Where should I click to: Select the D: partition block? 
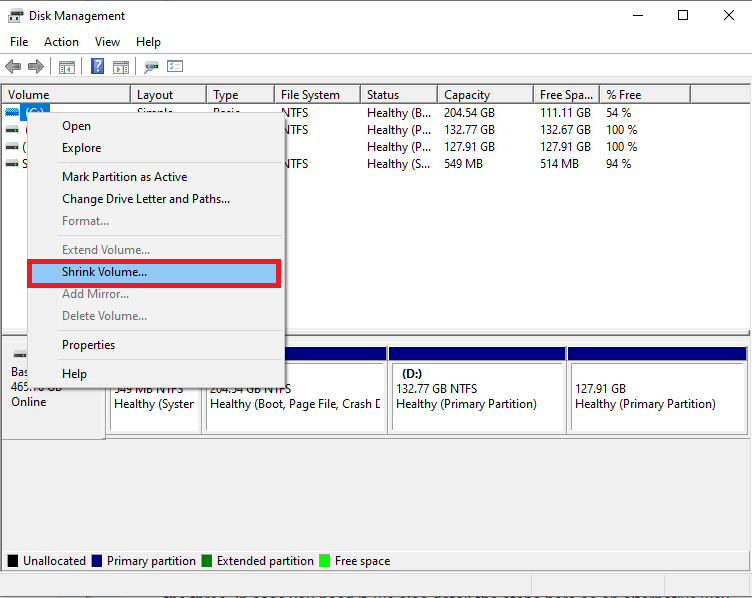click(x=476, y=396)
